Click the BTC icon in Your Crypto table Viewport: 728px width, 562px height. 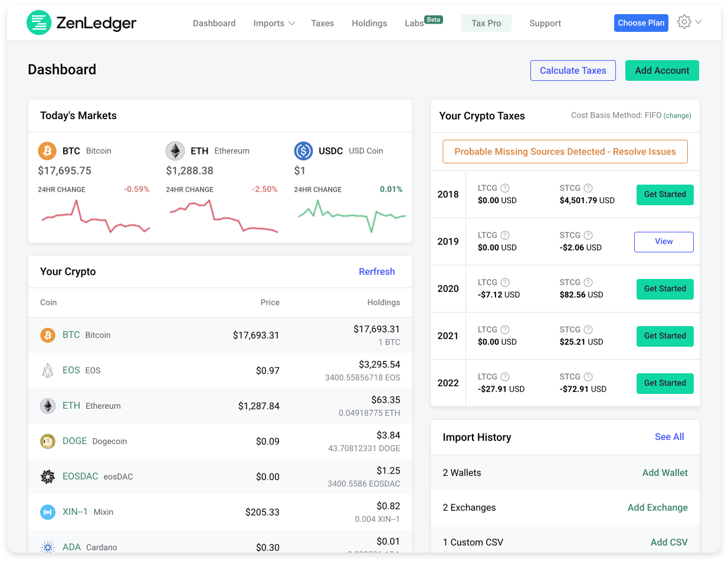point(48,335)
